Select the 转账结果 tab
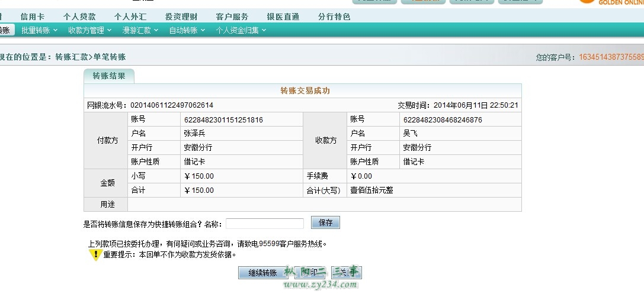The image size is (644, 294). [x=109, y=76]
